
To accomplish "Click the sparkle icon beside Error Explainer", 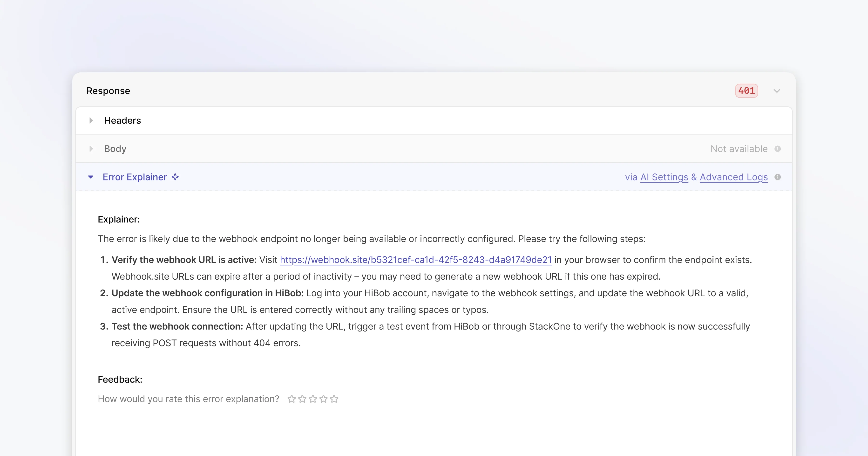I will pos(175,177).
